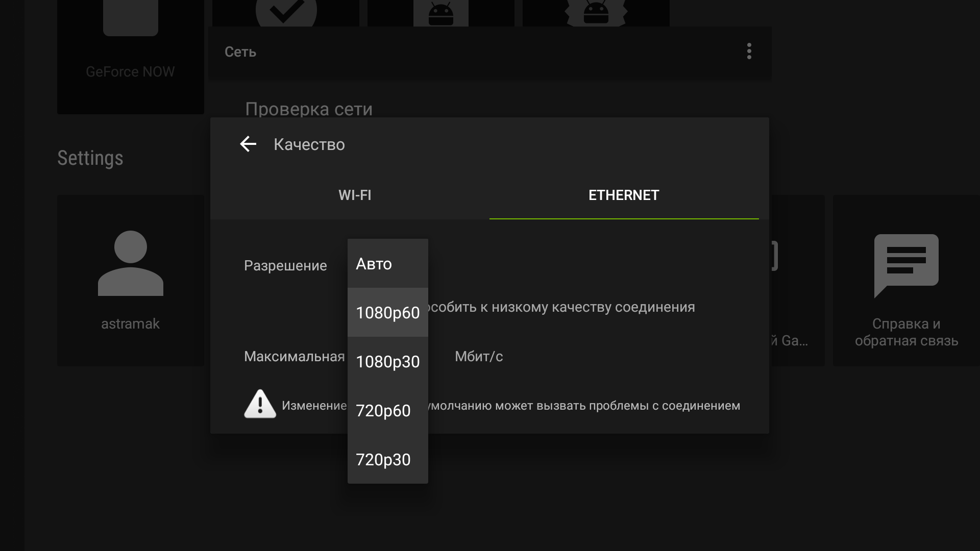Choose Авто resolution option

tap(388, 264)
